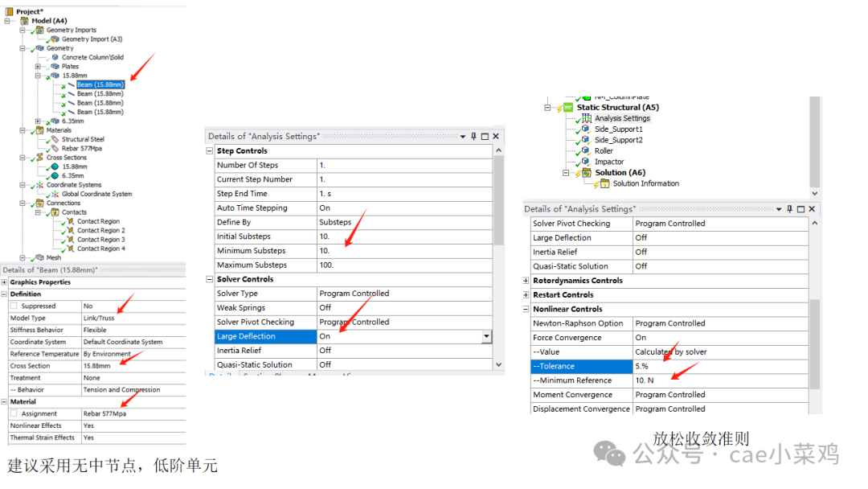The width and height of the screenshot is (868, 489).
Task: Collapse the Static Structural (A5) node
Action: pos(547,108)
